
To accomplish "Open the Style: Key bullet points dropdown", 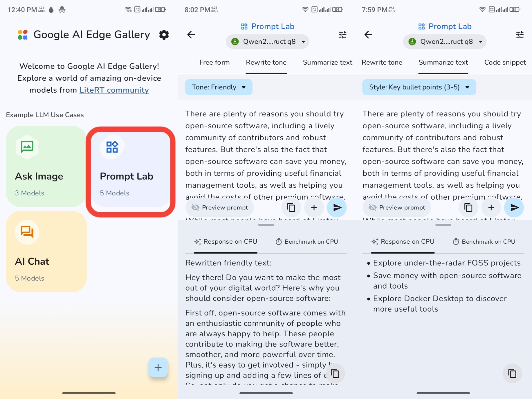I will [x=419, y=87].
